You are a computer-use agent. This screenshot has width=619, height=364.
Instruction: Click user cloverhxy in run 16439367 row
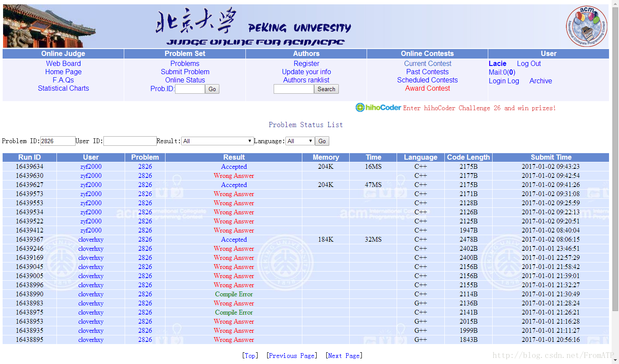(x=91, y=239)
